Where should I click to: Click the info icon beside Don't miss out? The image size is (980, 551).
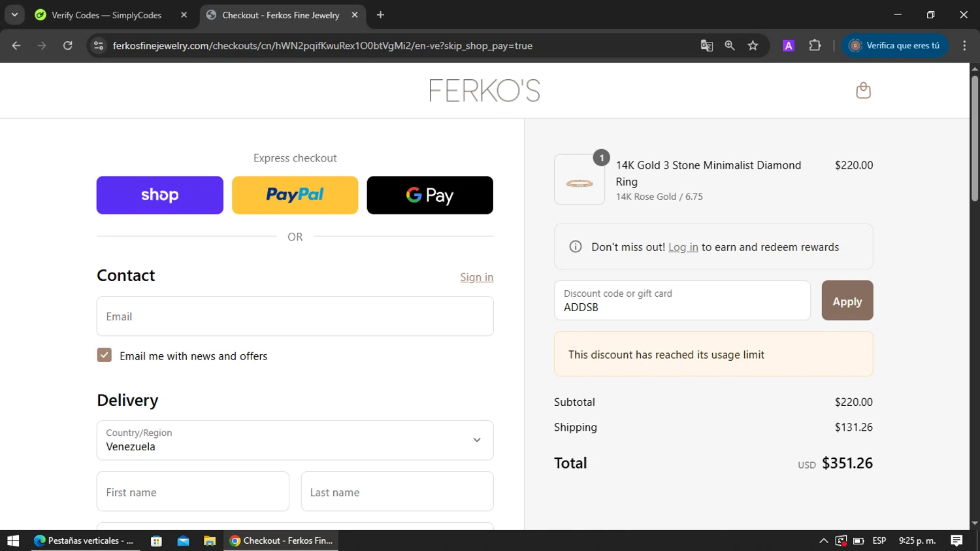click(576, 246)
